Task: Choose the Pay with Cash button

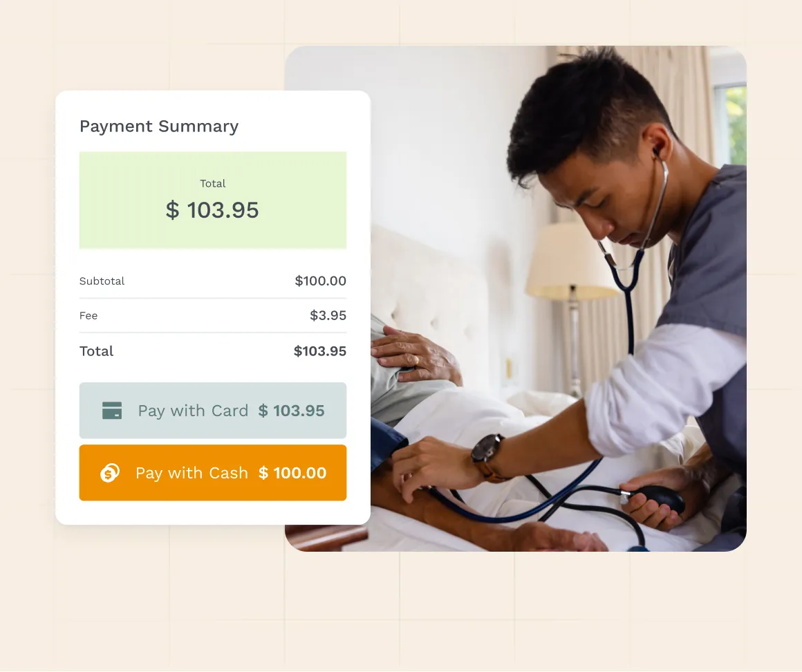Action: coord(213,473)
